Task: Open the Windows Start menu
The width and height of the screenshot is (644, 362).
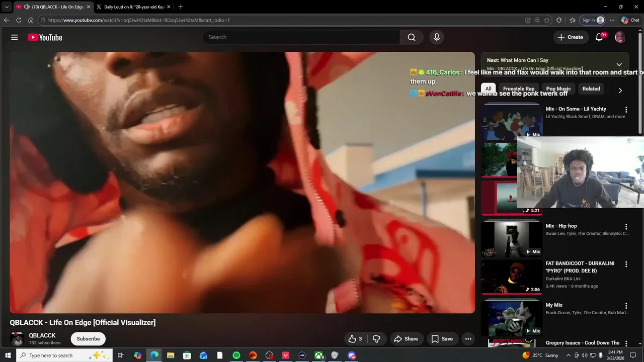Action: [x=8, y=355]
